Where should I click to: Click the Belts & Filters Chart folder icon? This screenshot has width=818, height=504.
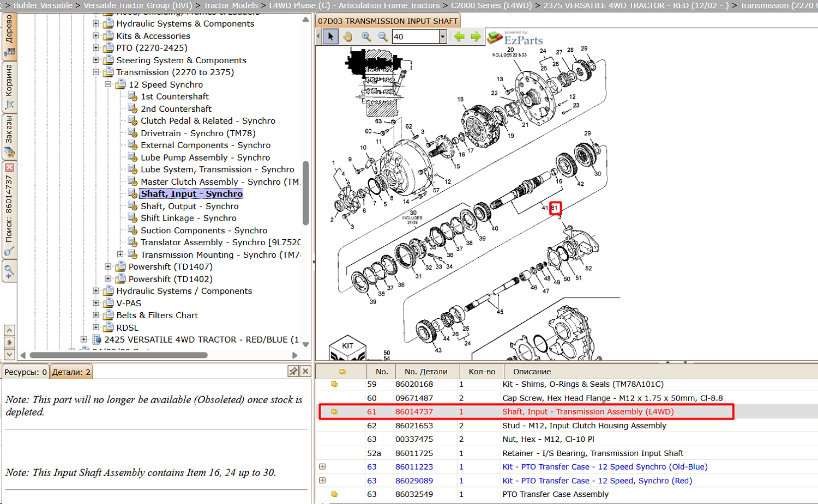(x=109, y=315)
